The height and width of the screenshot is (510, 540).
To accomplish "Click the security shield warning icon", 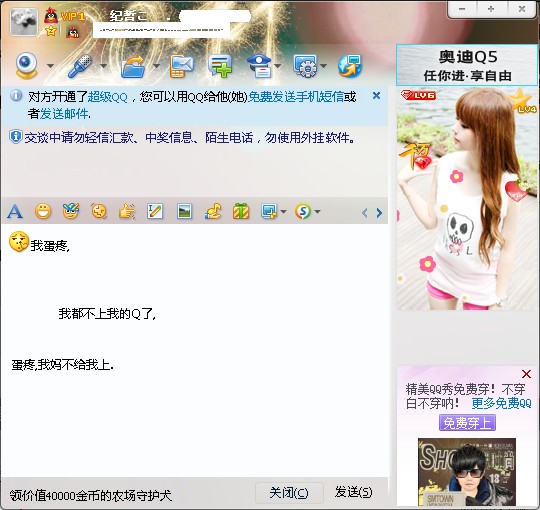I will pos(15,137).
